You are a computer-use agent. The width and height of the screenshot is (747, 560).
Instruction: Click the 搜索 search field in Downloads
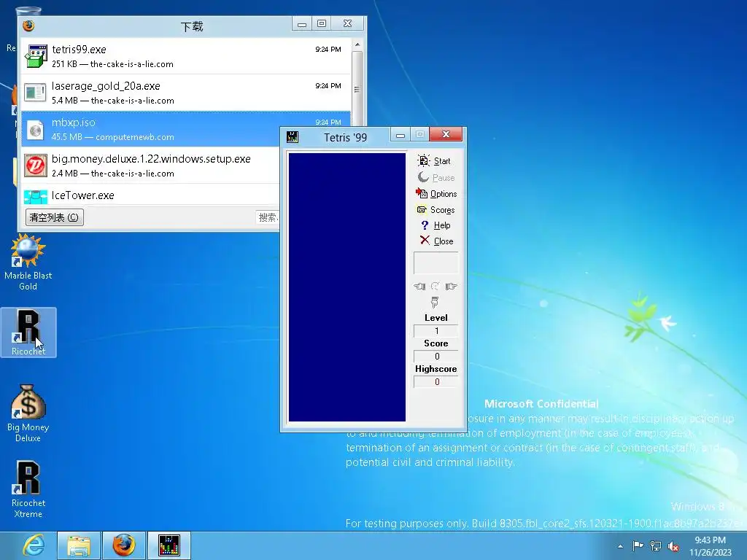(268, 217)
